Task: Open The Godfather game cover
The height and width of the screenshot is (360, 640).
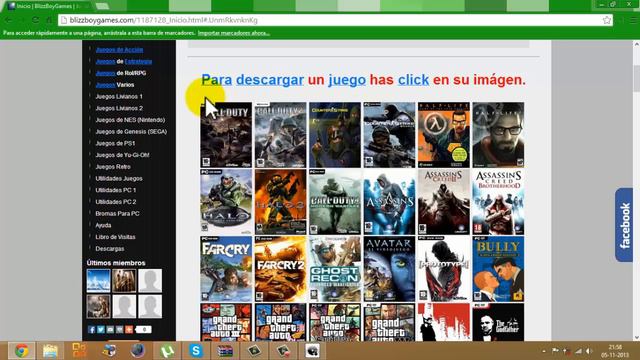Action: point(498,322)
